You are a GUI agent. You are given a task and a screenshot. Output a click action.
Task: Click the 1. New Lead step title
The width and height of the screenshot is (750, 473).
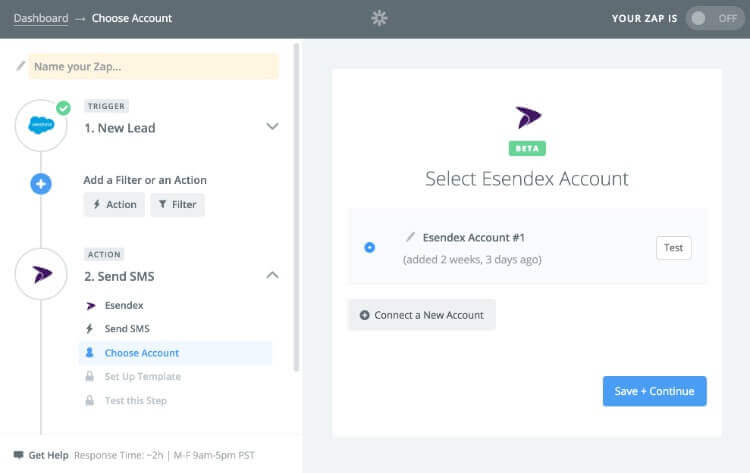pyautogui.click(x=120, y=128)
